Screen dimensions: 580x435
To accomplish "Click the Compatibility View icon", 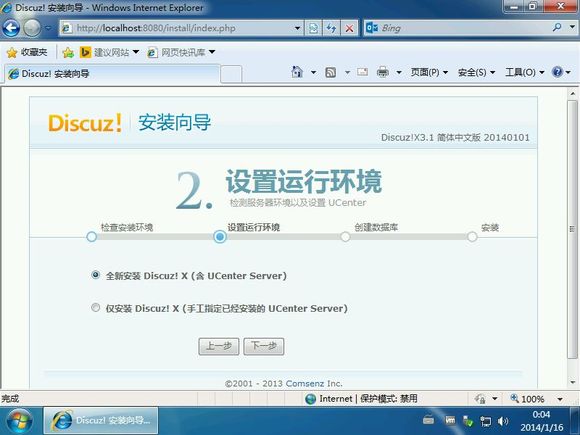I will tap(313, 28).
